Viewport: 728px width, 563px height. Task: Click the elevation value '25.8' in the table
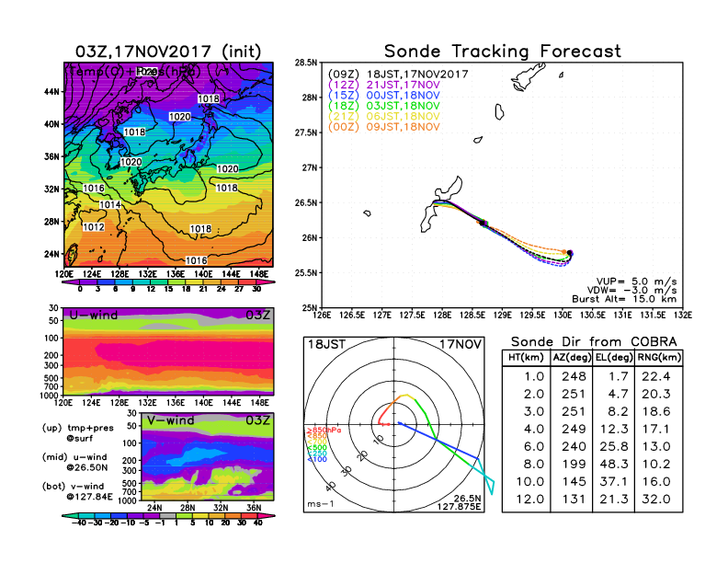click(x=614, y=446)
